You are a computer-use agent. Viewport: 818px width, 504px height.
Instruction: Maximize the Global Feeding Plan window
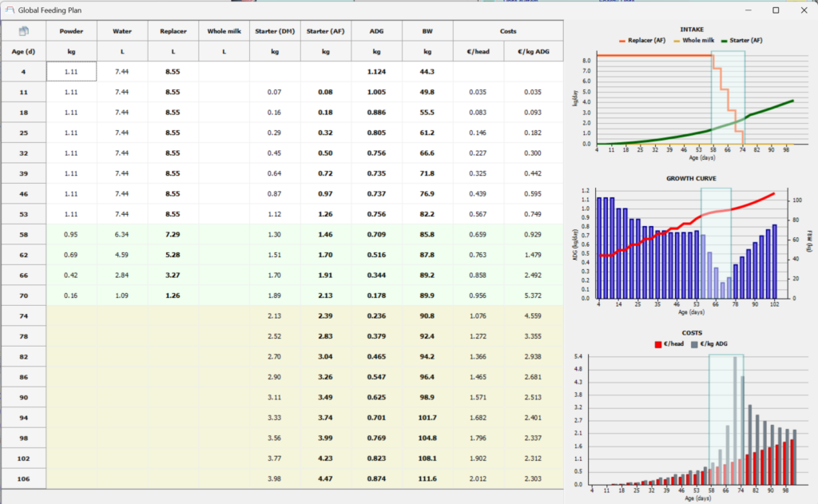click(776, 10)
